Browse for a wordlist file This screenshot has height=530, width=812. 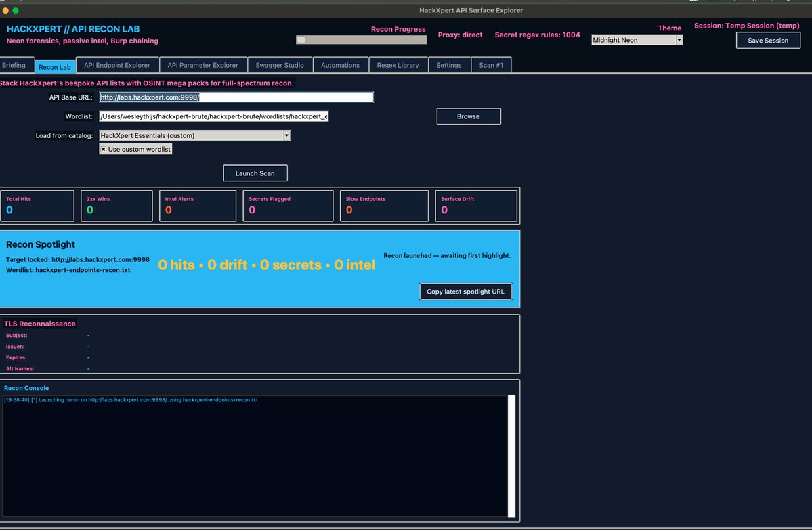[468, 116]
